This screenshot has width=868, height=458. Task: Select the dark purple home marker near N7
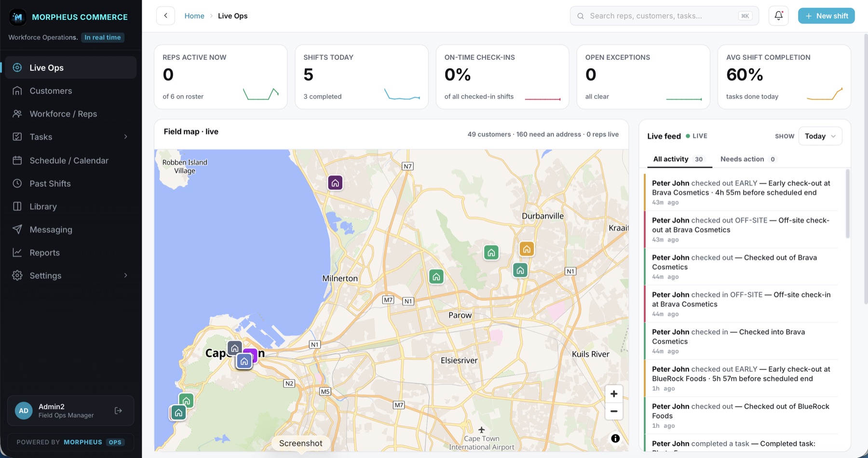tap(335, 183)
